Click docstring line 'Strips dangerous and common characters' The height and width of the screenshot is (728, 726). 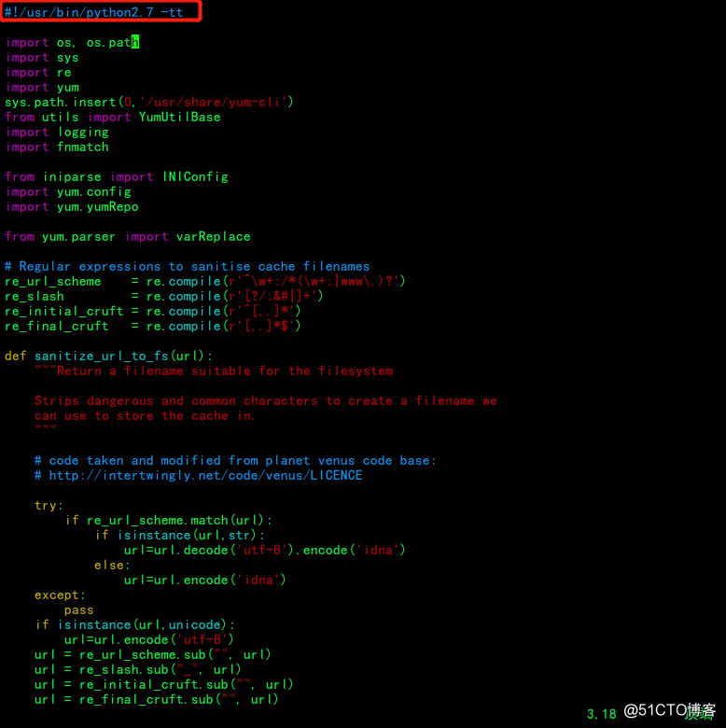pyautogui.click(x=266, y=400)
